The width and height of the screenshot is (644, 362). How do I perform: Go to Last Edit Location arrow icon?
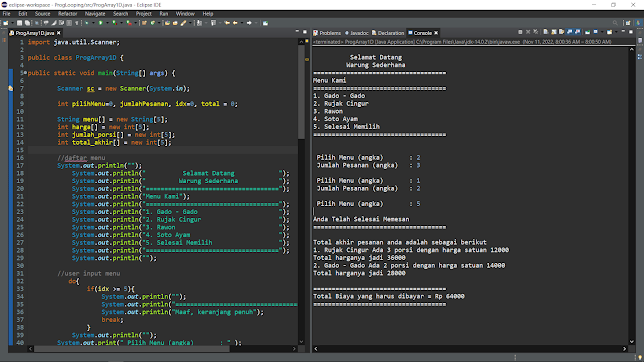click(227, 23)
